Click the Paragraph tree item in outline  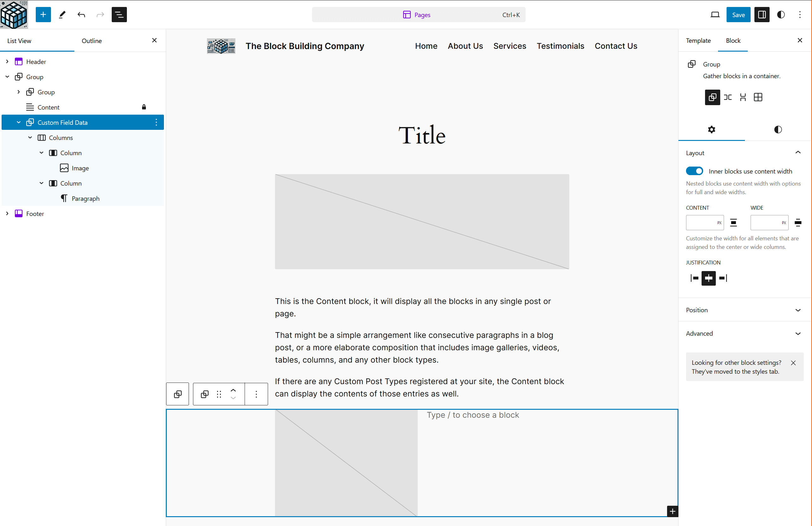(x=85, y=199)
